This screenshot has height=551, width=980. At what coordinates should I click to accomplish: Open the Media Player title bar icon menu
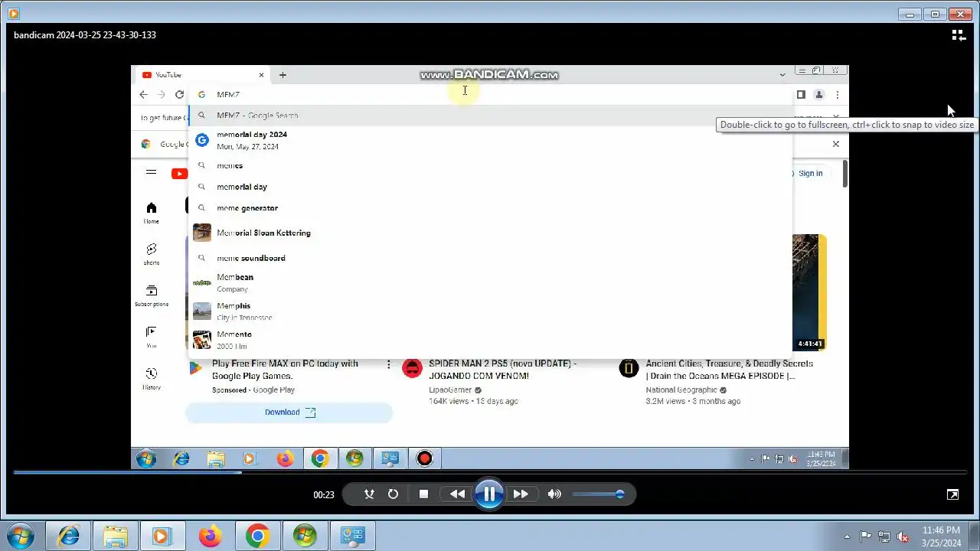(x=13, y=14)
